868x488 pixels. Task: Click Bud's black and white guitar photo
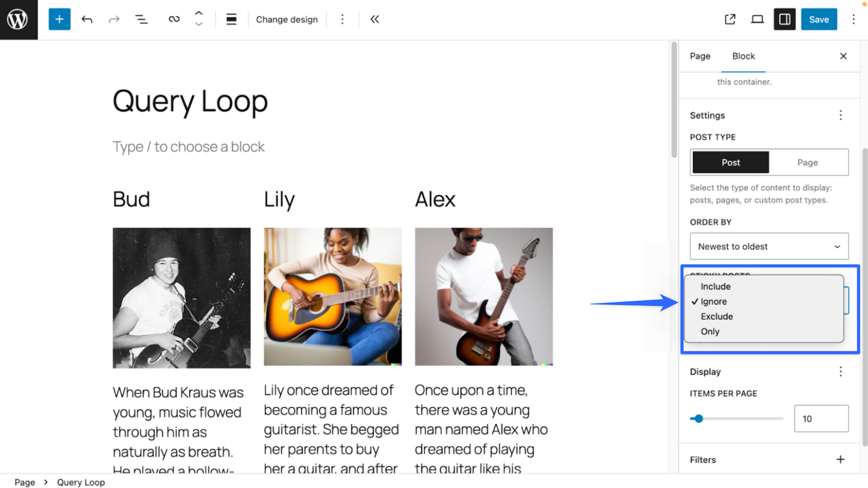click(181, 298)
